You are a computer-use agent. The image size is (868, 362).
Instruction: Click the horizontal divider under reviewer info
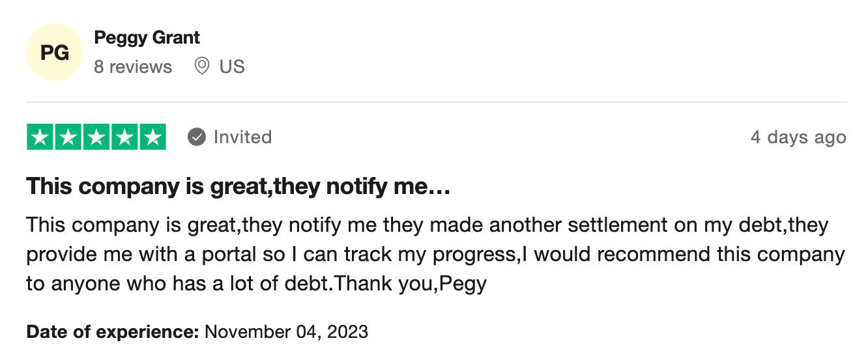pos(436,102)
